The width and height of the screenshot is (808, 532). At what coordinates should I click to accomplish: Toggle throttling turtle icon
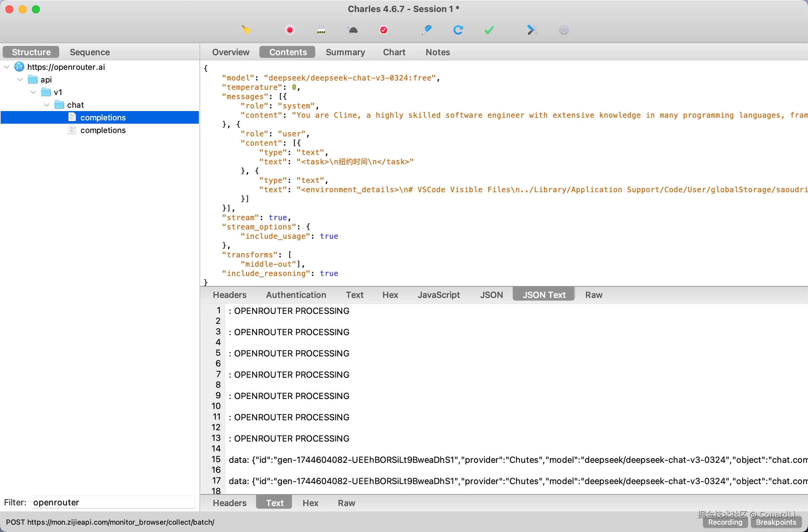tap(353, 30)
